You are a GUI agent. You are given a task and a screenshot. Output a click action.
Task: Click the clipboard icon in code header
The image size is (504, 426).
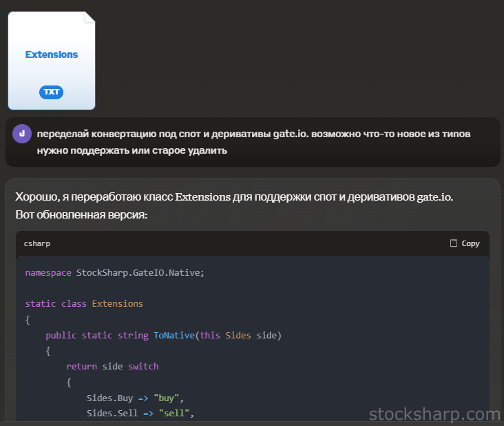[453, 243]
